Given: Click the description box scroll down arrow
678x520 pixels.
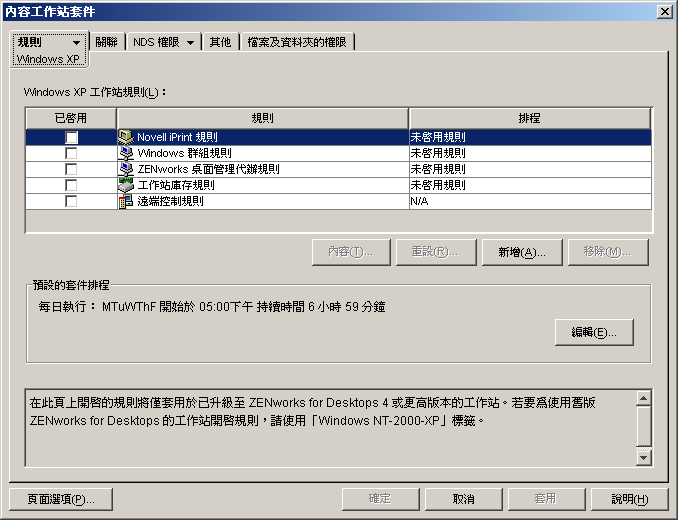Looking at the screenshot, I should [x=643, y=457].
